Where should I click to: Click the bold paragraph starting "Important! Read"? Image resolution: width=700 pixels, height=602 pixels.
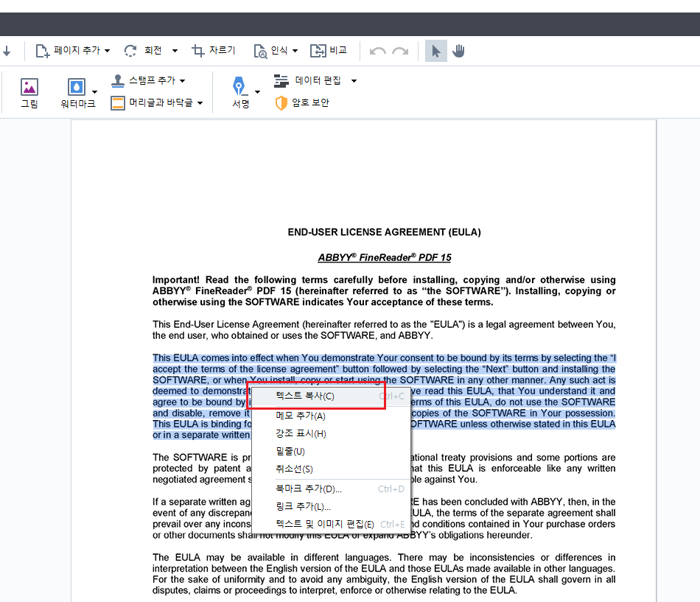384,291
